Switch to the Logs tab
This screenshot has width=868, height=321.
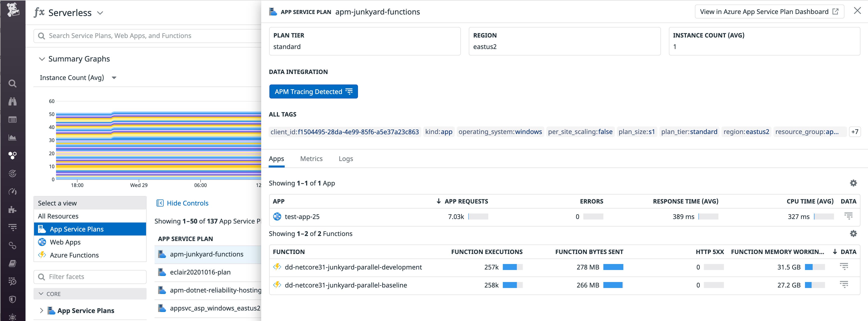[346, 159]
